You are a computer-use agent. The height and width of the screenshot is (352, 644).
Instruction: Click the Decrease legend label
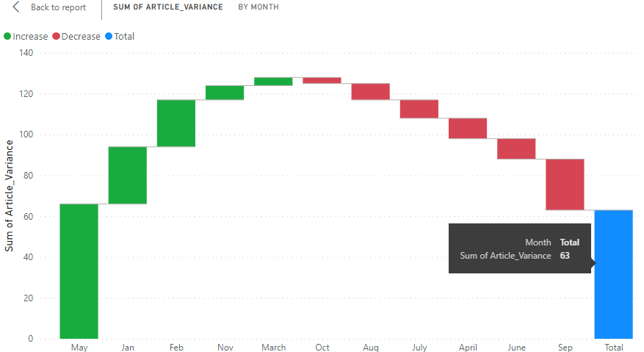coord(81,37)
